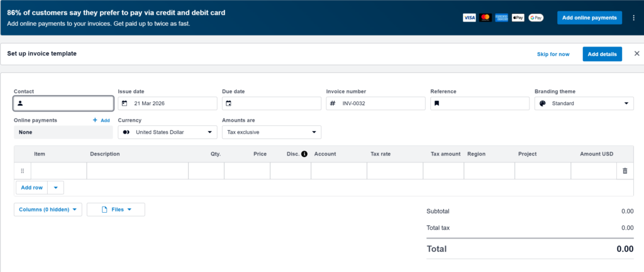This screenshot has height=272, width=644.
Task: Click the calendar icon in Issue date
Action: tap(125, 103)
